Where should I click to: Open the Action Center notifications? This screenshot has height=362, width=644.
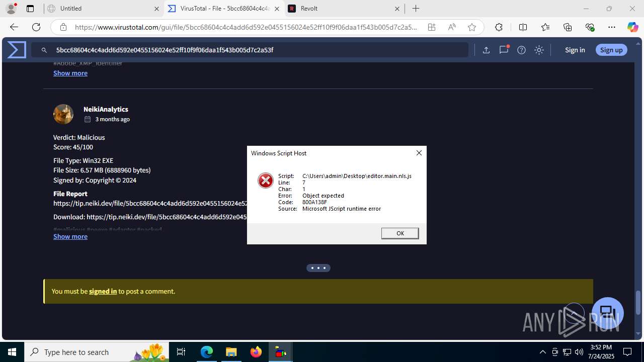pyautogui.click(x=627, y=352)
